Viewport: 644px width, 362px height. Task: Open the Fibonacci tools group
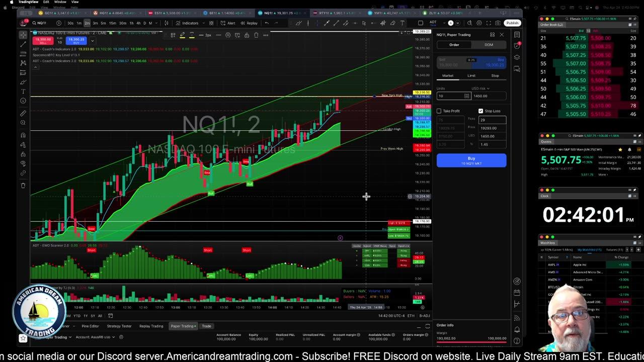23,53
